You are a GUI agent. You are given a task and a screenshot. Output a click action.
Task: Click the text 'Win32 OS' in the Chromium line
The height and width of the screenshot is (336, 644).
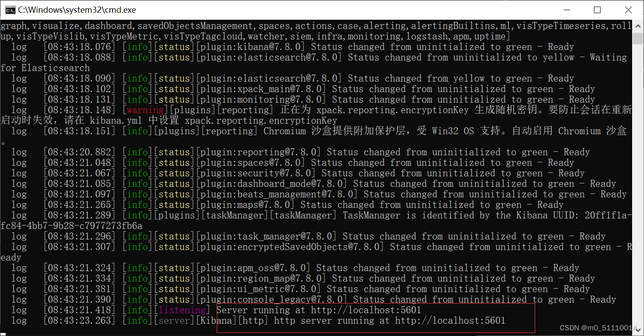tap(453, 131)
